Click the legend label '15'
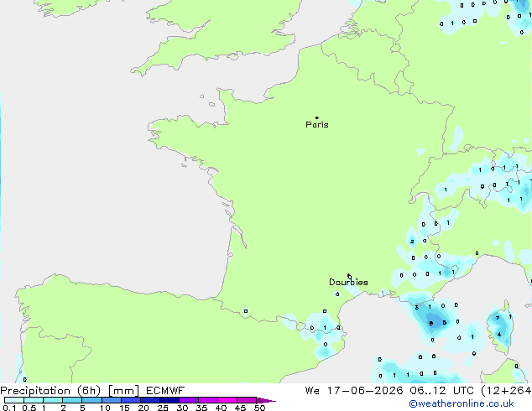This screenshot has width=532, height=411. pyautogui.click(x=124, y=408)
